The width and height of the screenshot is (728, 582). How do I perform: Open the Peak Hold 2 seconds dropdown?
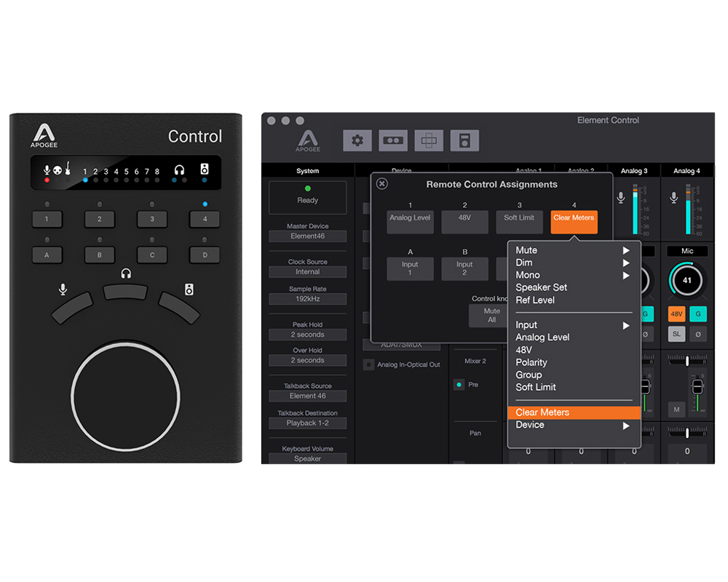coord(308,335)
